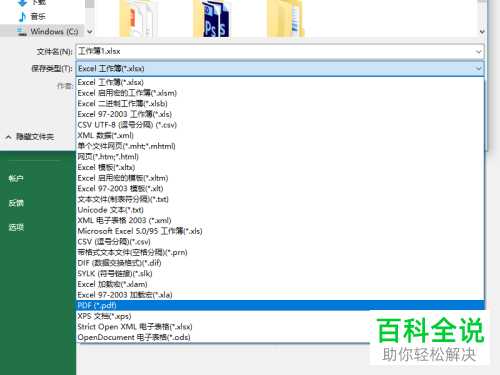The height and width of the screenshot is (375, 500).
Task: Pick the highlighted PDF (*.pdf) format
Action: pos(280,305)
